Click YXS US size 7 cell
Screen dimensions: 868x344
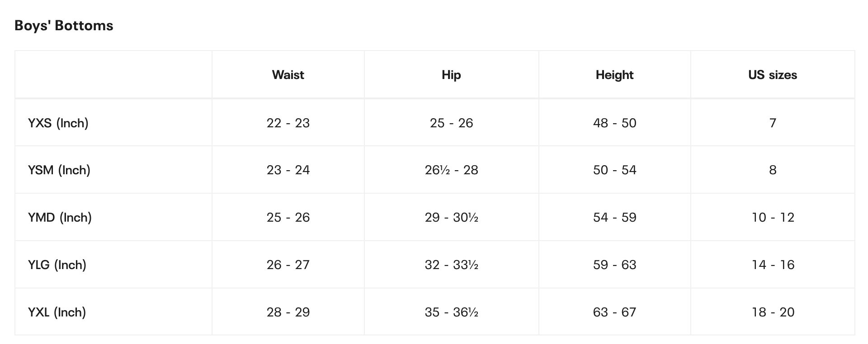[x=773, y=123]
